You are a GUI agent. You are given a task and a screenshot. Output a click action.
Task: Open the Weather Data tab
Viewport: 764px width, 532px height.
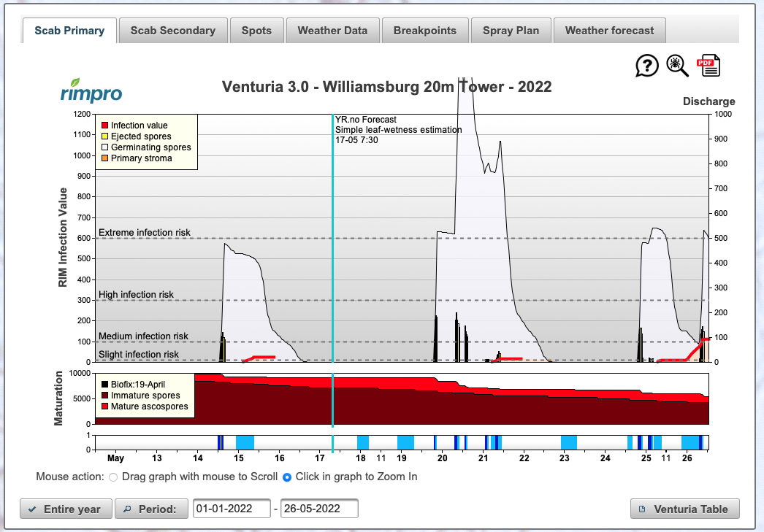point(332,31)
